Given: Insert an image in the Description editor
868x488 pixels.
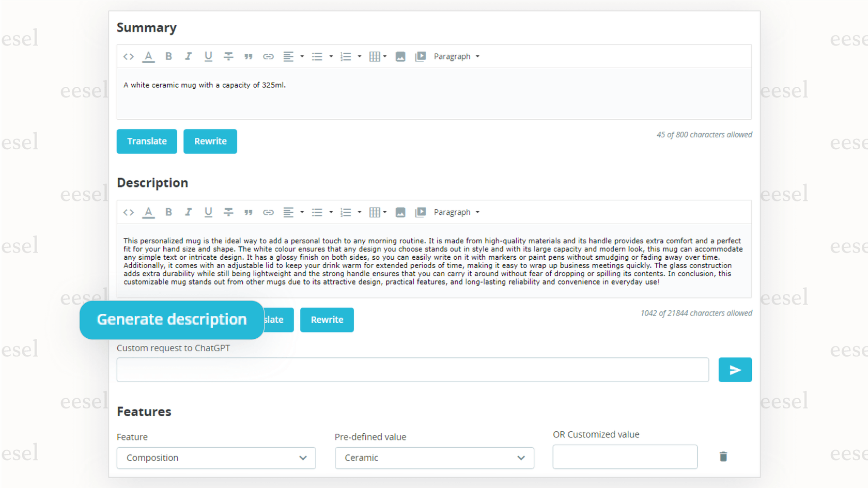Looking at the screenshot, I should [400, 212].
